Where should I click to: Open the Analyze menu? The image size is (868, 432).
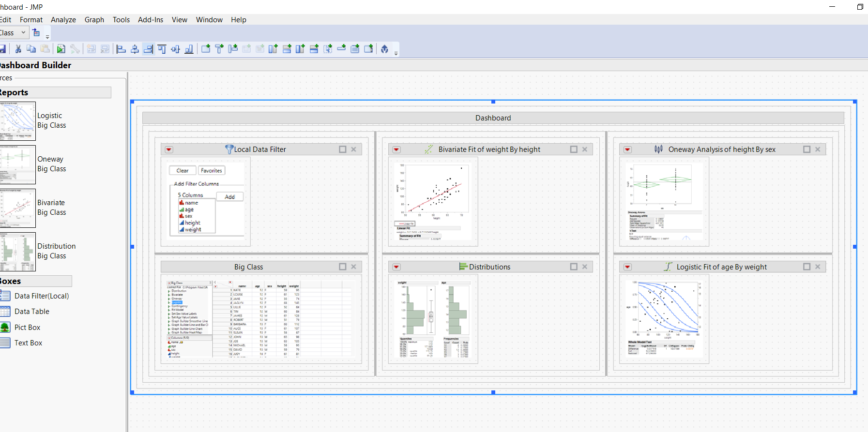click(63, 20)
